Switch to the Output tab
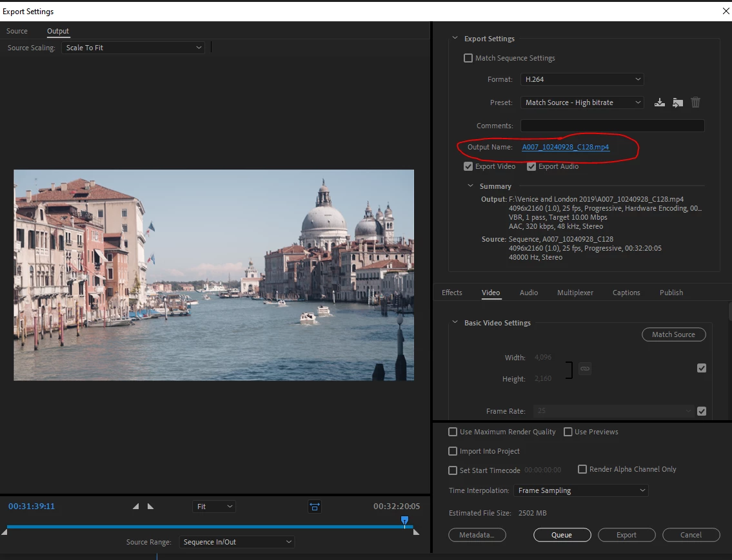 tap(58, 31)
